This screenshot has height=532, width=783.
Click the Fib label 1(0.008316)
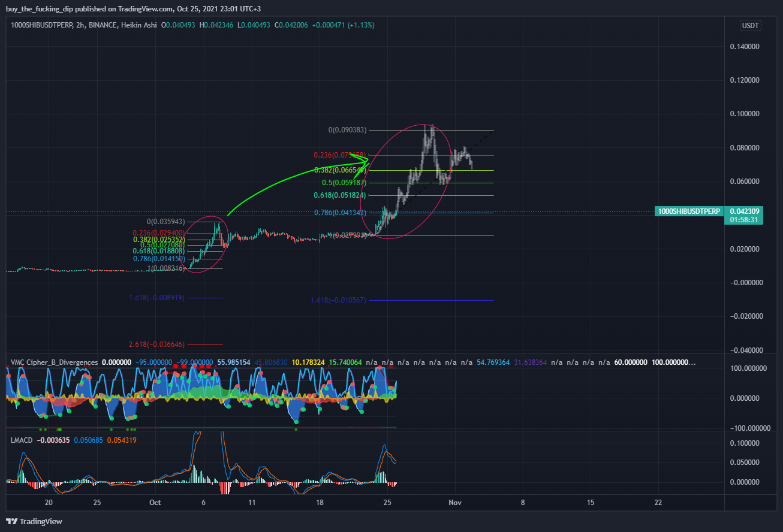pos(167,268)
